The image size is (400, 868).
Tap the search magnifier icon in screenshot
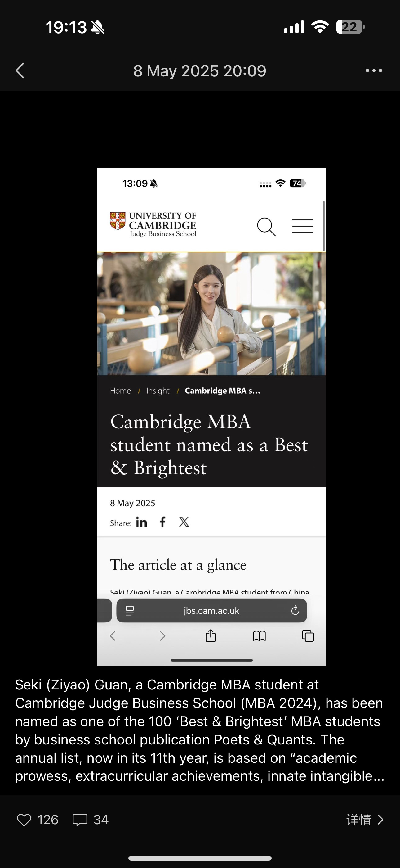[x=266, y=226]
